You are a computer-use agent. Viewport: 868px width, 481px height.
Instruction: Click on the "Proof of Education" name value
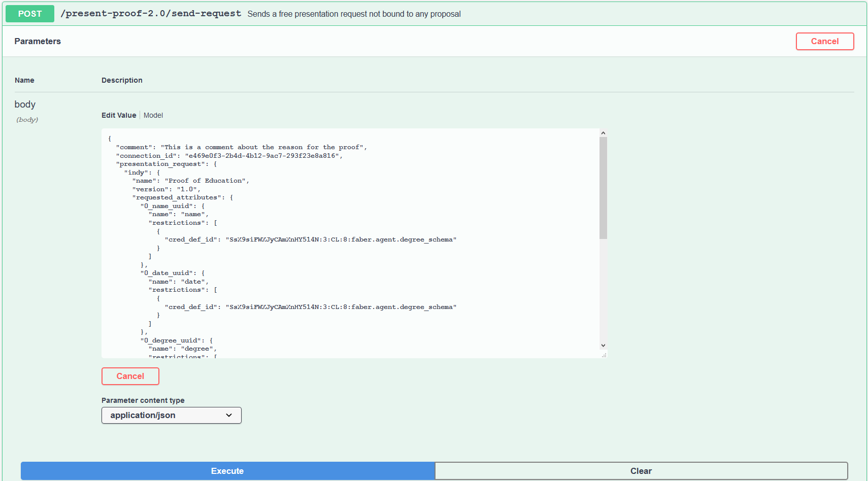tap(206, 181)
